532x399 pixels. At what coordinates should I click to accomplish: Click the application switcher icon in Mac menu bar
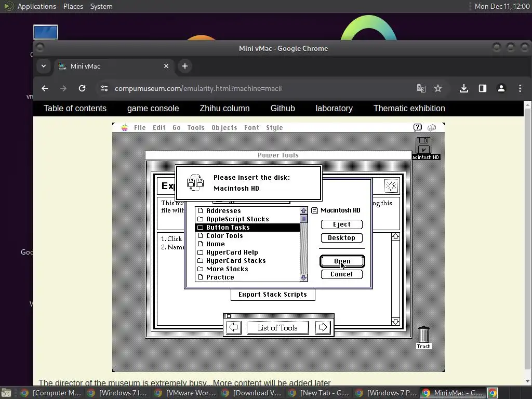tap(432, 128)
